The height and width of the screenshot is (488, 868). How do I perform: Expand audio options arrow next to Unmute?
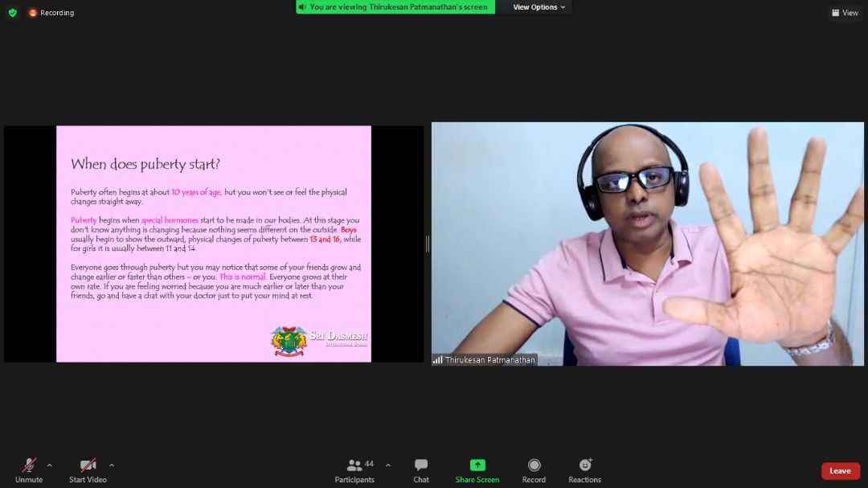50,465
